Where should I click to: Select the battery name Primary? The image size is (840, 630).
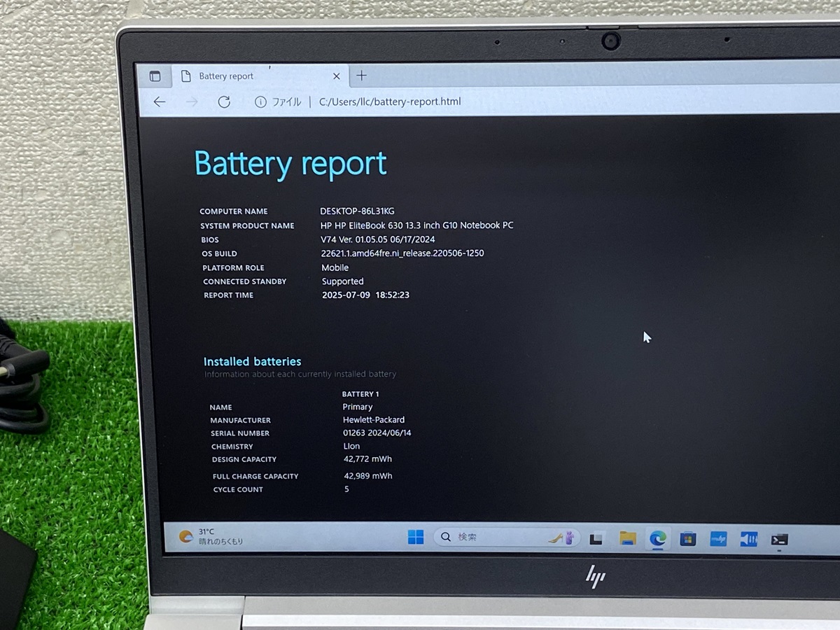click(357, 407)
